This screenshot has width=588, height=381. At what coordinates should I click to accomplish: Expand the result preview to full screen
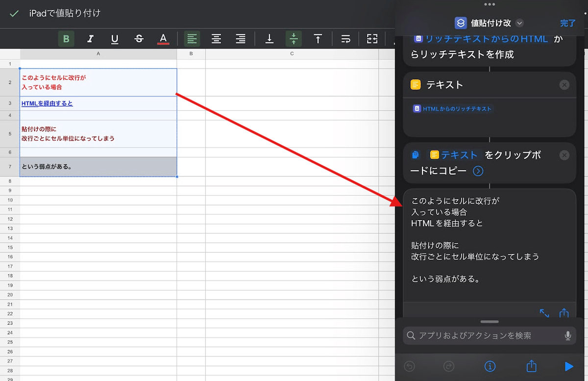[544, 313]
